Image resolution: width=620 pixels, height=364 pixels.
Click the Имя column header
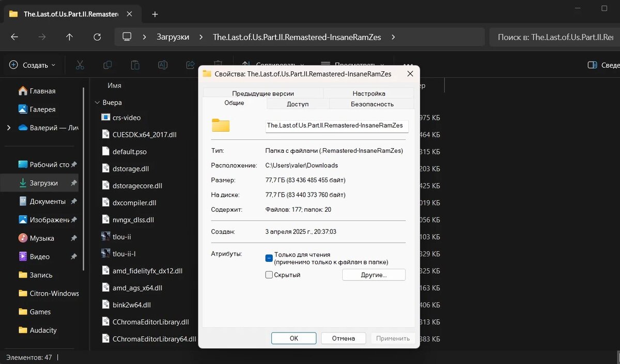click(x=114, y=85)
